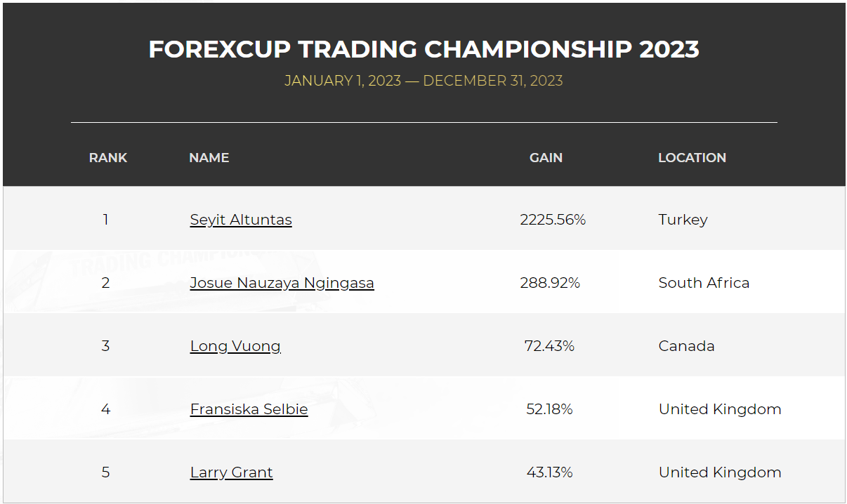Viewport: 847px width, 504px height.
Task: Open Seyit Altuntas profile link
Action: pos(241,220)
